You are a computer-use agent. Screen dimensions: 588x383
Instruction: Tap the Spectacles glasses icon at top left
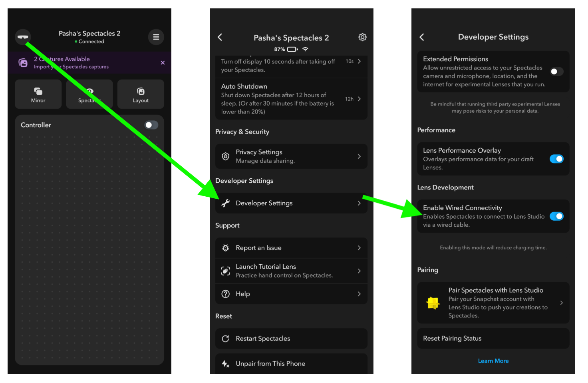pos(23,37)
